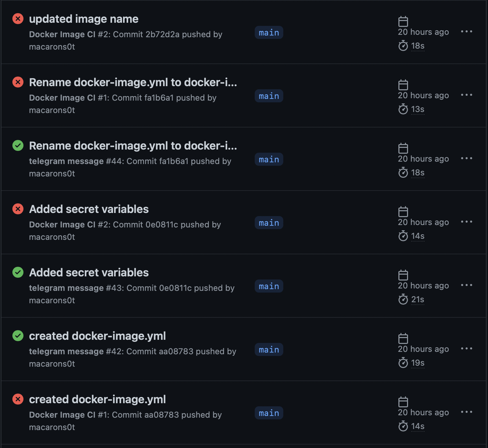Click user macarons0t on 'Added secret variables'

click(x=52, y=237)
